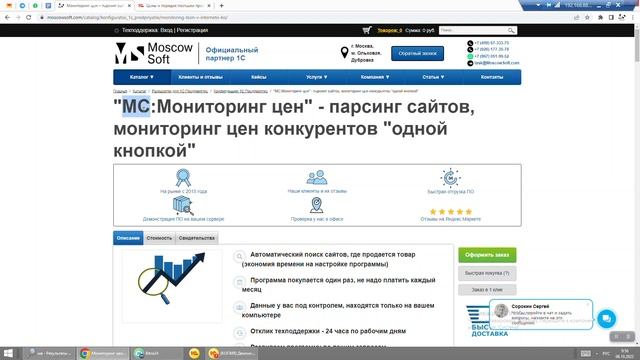This screenshot has width=640, height=360.
Task: Click the Moscow Soft logo
Action: click(153, 53)
